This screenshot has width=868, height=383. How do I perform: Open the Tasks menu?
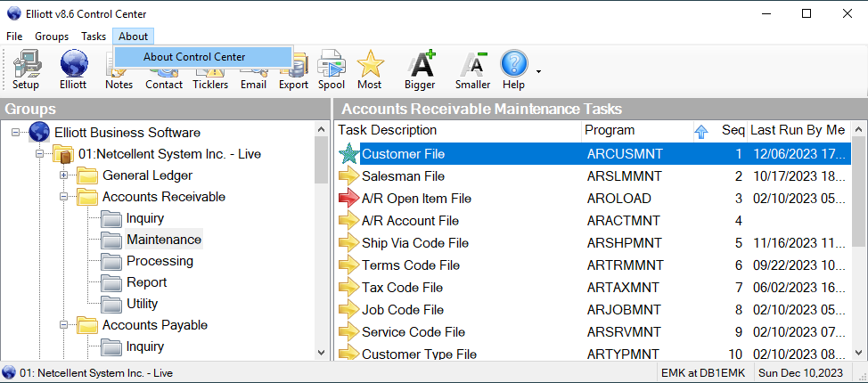(94, 37)
